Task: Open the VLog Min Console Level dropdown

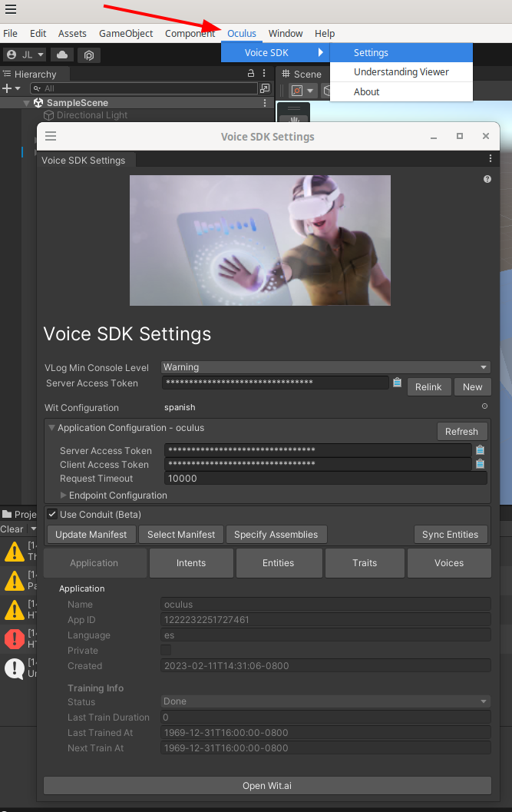Action: [x=325, y=367]
